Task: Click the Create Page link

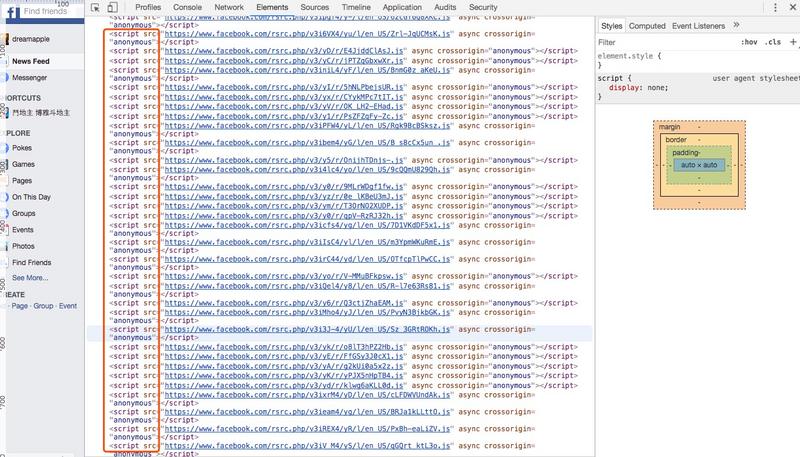Action: tap(20, 306)
